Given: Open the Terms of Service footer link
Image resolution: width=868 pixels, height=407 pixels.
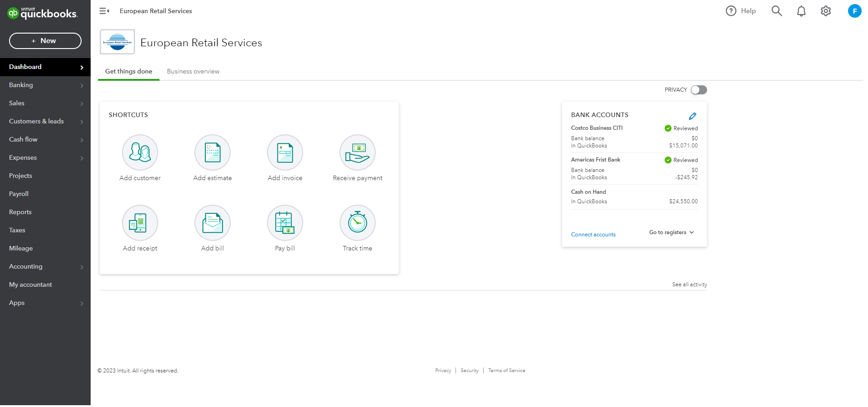Looking at the screenshot, I should coord(507,371).
